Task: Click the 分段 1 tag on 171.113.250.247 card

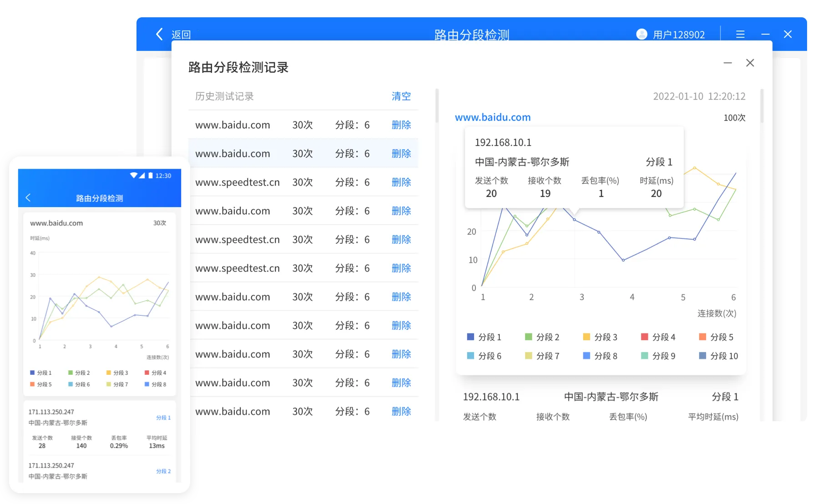Action: [163, 417]
